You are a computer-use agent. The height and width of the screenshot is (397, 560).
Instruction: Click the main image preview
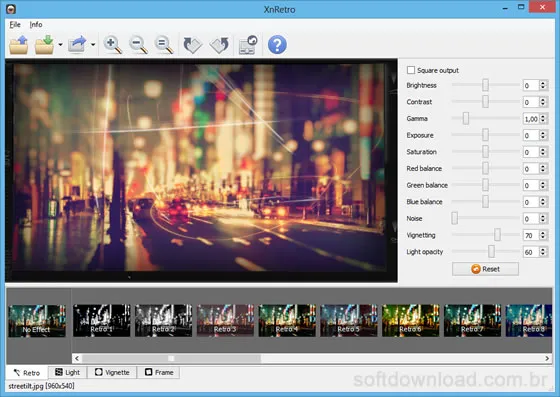pyautogui.click(x=201, y=170)
